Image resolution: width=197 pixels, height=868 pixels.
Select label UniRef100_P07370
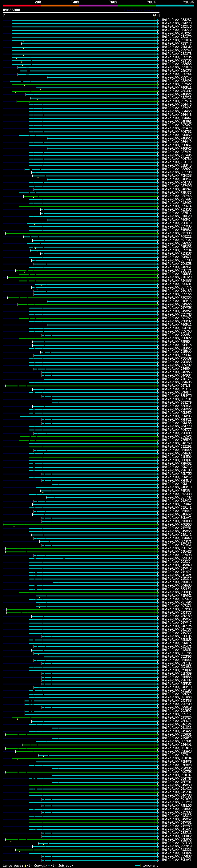pyautogui.click(x=177, y=600)
